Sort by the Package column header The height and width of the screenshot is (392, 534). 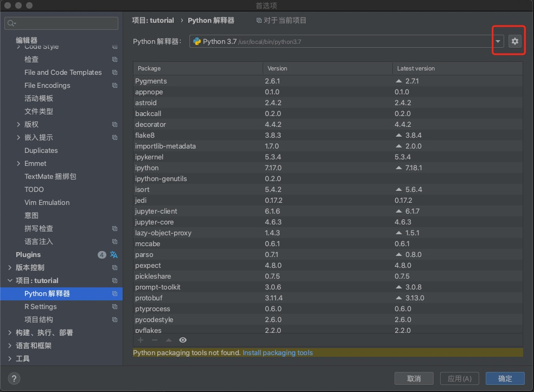pos(198,68)
